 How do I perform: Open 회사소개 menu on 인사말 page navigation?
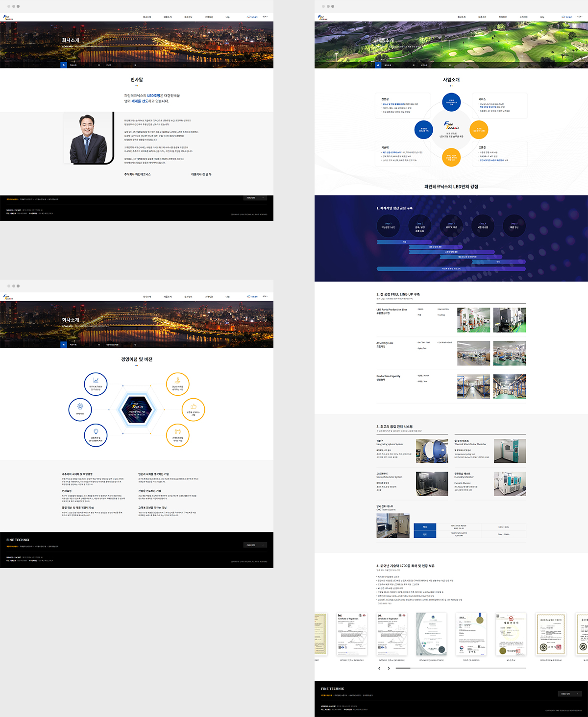(x=147, y=17)
